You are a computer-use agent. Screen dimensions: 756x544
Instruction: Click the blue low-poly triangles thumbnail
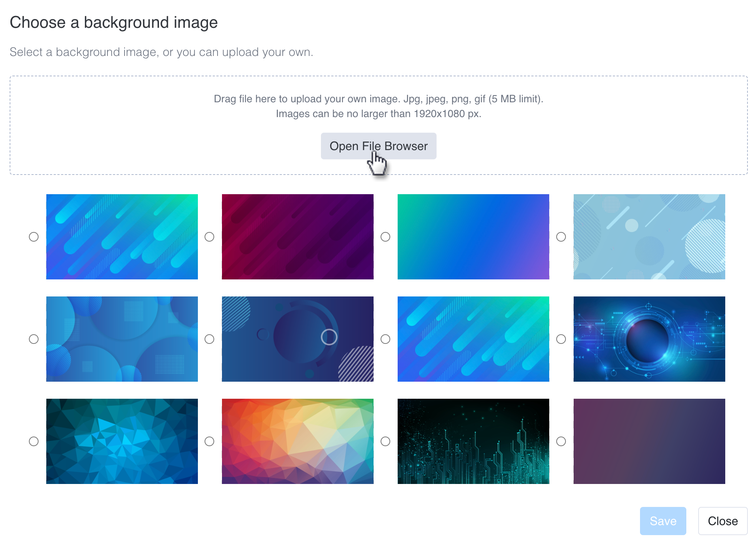coord(122,441)
